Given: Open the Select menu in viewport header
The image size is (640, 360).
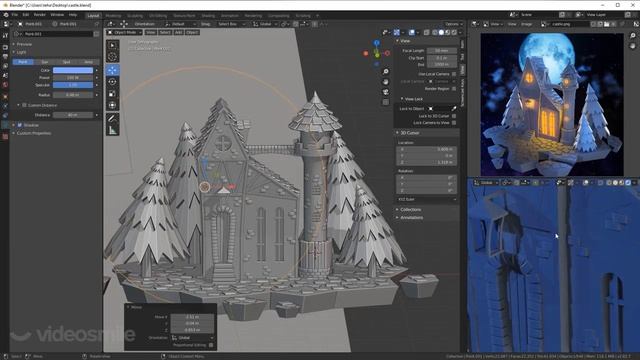Looking at the screenshot, I should (165, 32).
